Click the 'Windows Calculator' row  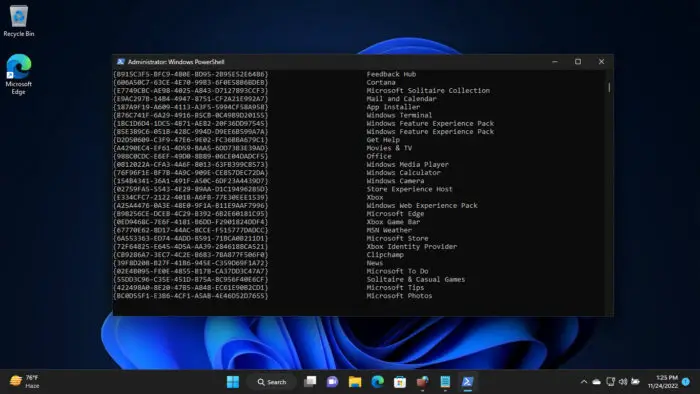[x=404, y=173]
